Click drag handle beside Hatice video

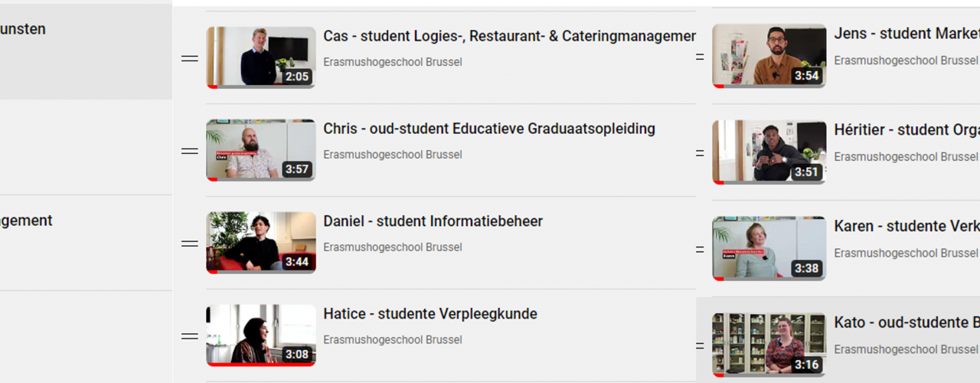click(x=189, y=336)
